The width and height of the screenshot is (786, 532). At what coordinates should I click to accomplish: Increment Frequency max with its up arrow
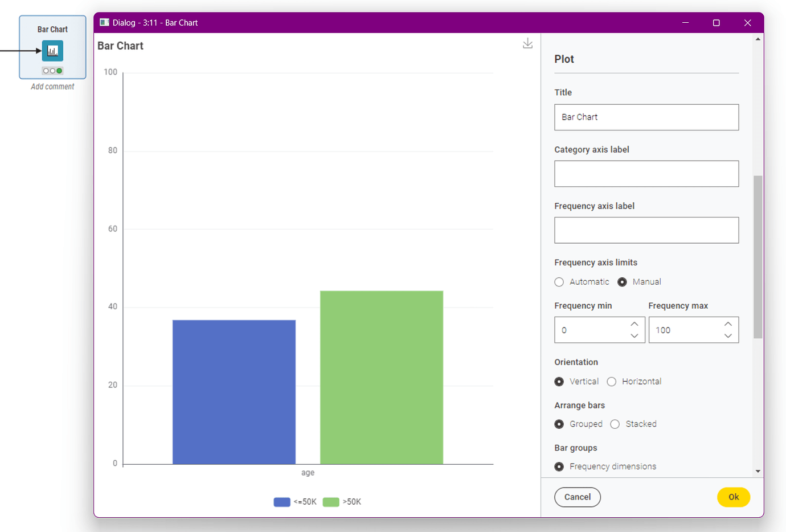[728, 323]
